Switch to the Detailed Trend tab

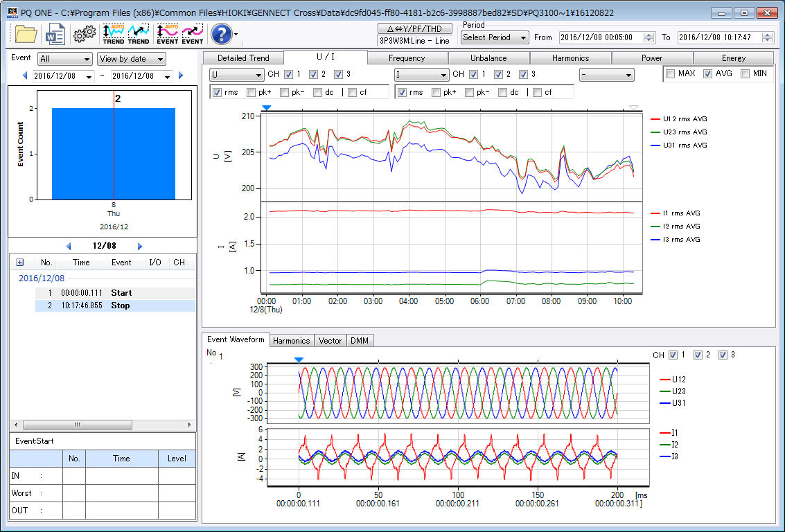tap(243, 58)
